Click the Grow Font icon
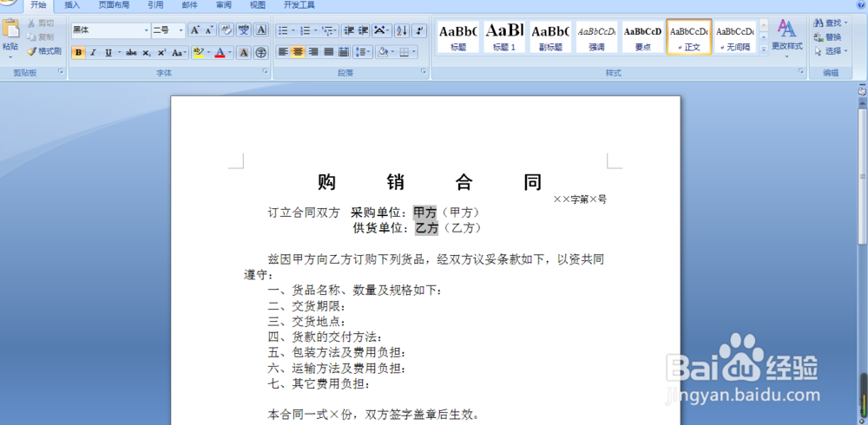 tap(194, 29)
